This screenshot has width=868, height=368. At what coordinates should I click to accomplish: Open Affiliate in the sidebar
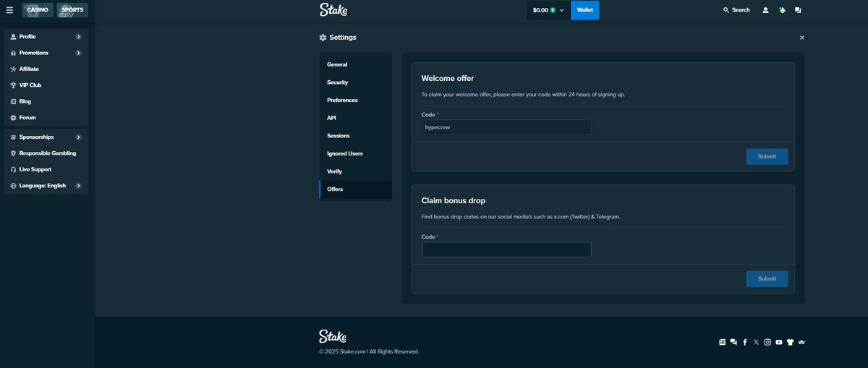(46, 69)
